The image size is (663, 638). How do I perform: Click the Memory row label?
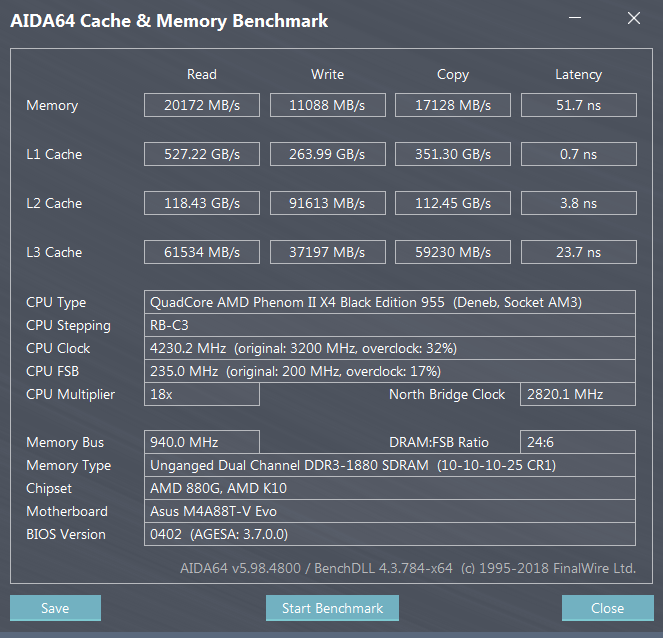click(52, 105)
